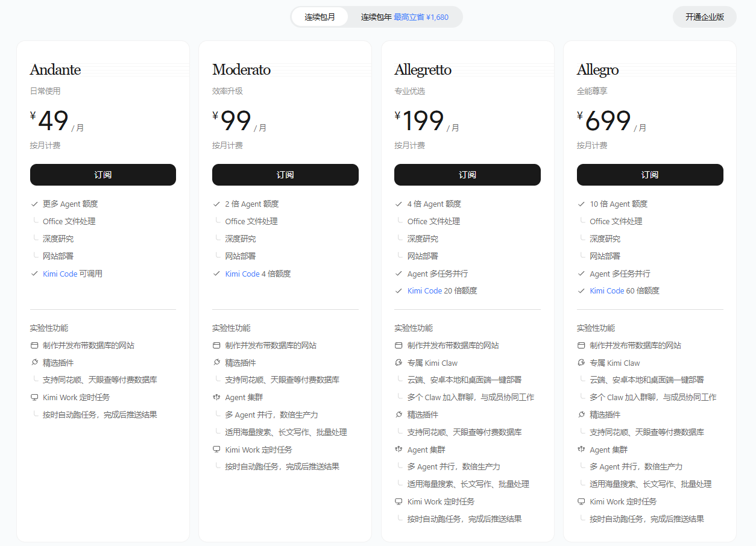Click Kimi Work monitor icon in Andante
756x546 pixels.
click(34, 398)
